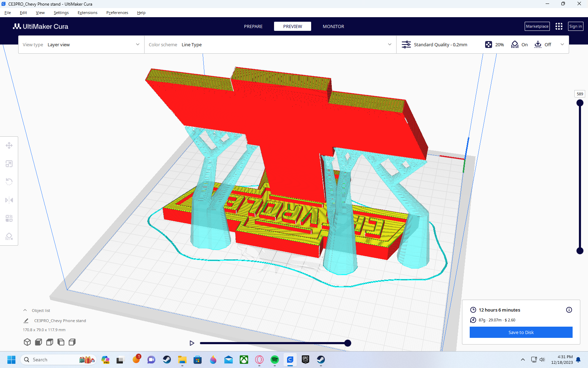Select the Scale tool in left toolbar

tap(9, 164)
